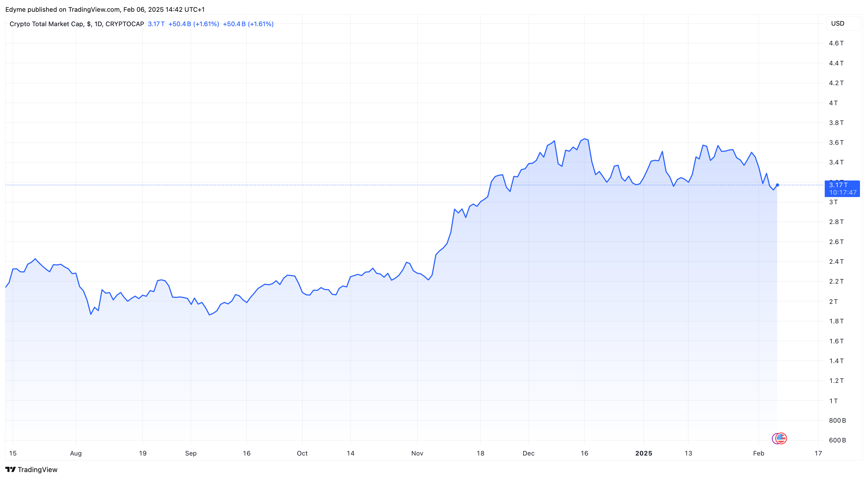Click the Dec label on the time axis
Screen dimensions: 868x479
click(529, 453)
